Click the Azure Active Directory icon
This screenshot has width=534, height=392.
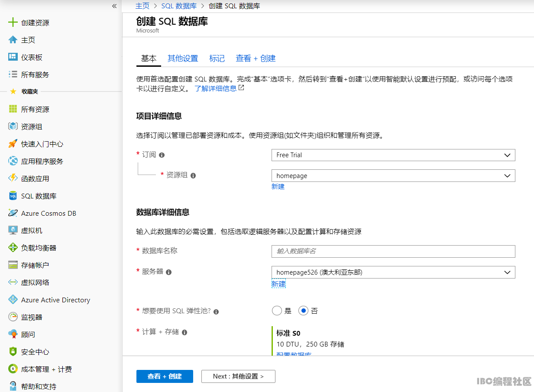click(x=13, y=300)
